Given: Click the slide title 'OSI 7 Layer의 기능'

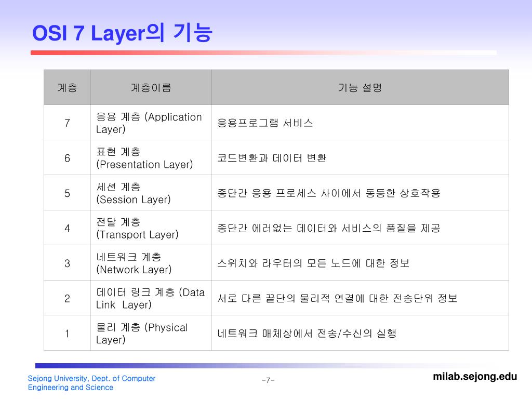Looking at the screenshot, I should (122, 33).
